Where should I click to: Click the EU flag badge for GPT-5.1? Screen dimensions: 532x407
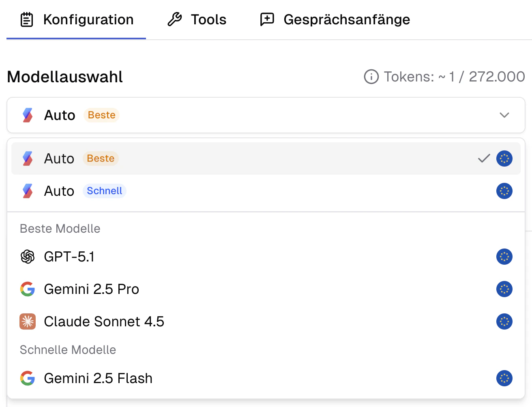[504, 257]
